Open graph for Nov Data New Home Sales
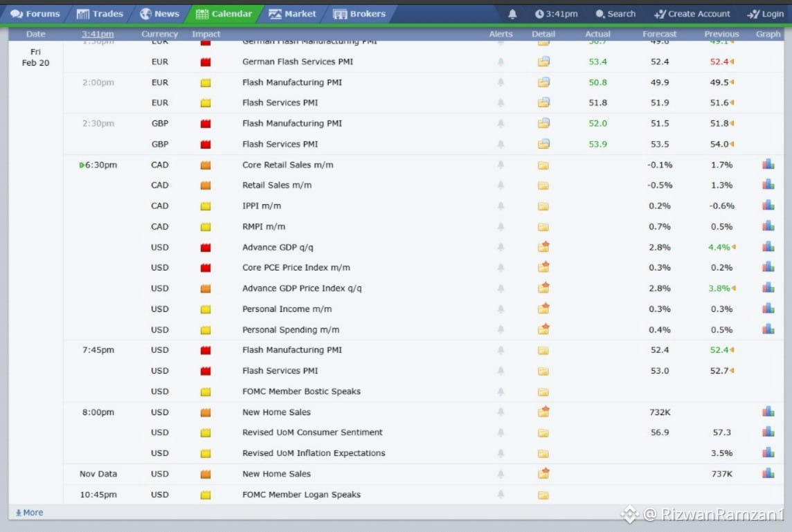The width and height of the screenshot is (792, 532). [x=768, y=473]
